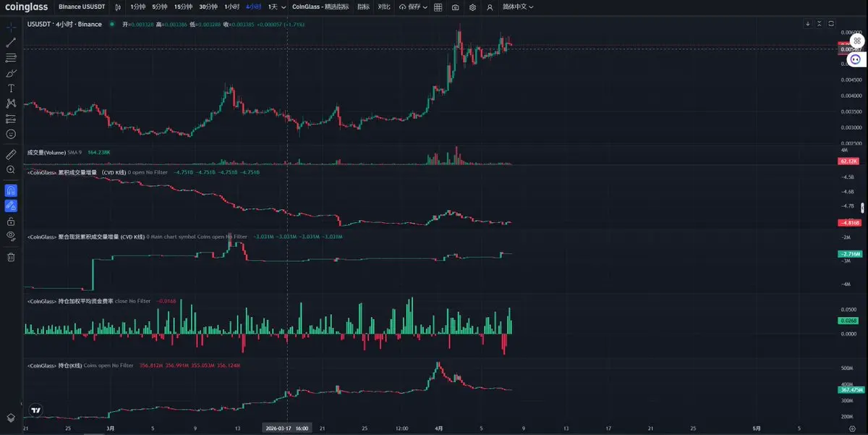
Task: Switch to the 1天 timeframe
Action: pyautogui.click(x=272, y=7)
